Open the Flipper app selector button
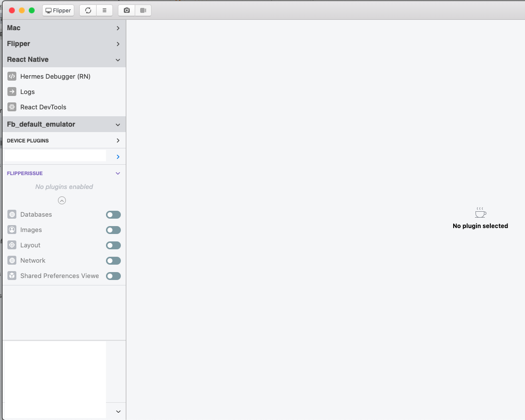 click(58, 10)
